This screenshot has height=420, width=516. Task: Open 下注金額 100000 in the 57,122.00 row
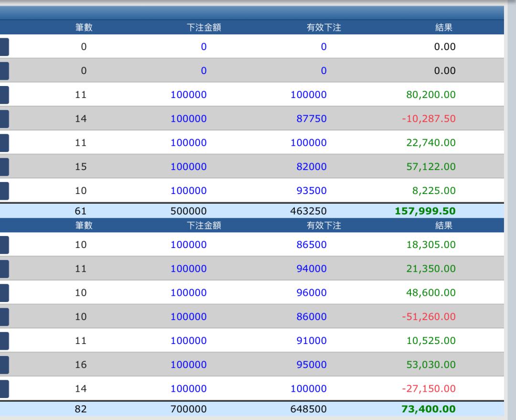click(189, 167)
